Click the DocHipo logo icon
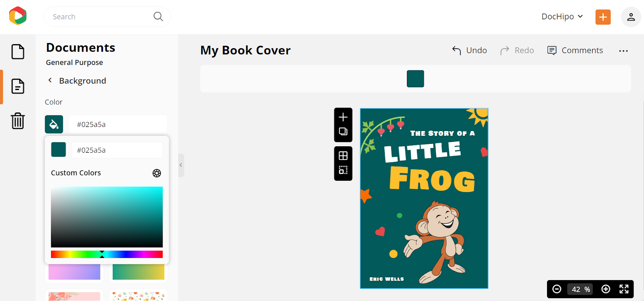The image size is (644, 301). (x=18, y=16)
